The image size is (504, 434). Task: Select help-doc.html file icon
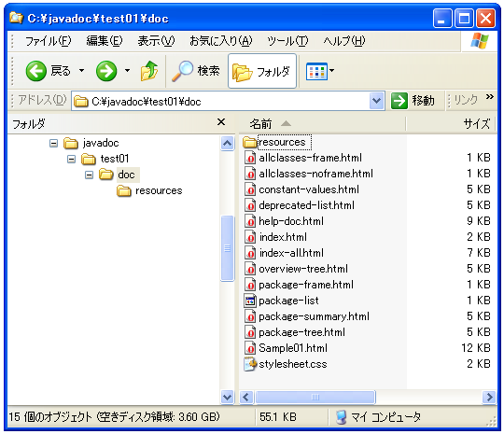pos(250,221)
